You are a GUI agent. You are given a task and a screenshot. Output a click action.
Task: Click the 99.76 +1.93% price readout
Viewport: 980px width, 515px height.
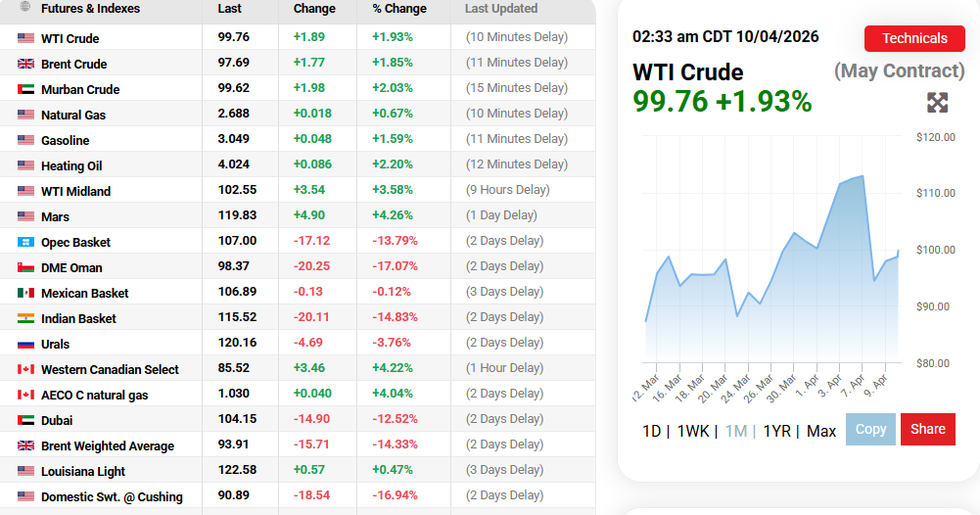coord(722,101)
